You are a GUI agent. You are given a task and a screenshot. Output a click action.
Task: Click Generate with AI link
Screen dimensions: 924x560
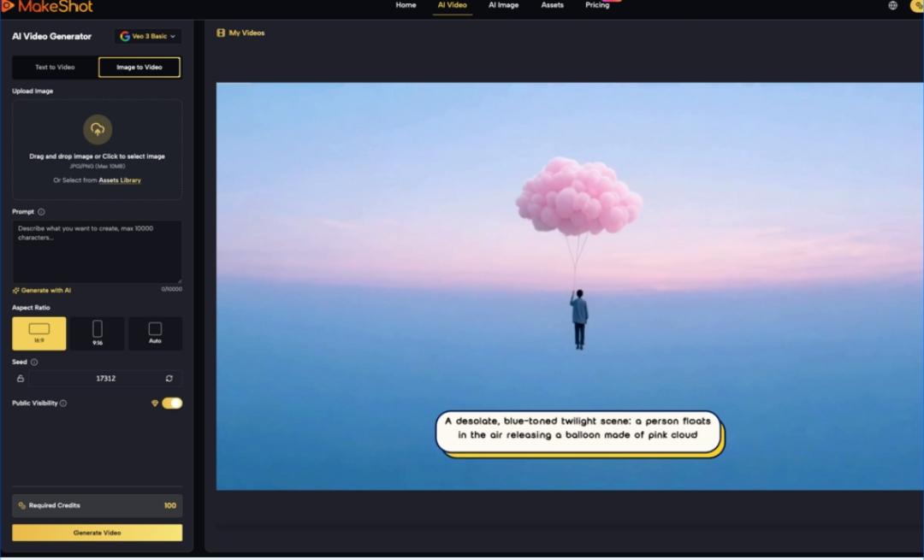[43, 291]
